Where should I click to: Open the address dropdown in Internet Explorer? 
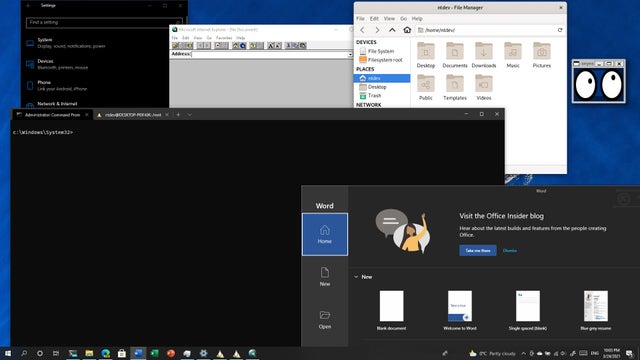(x=350, y=54)
